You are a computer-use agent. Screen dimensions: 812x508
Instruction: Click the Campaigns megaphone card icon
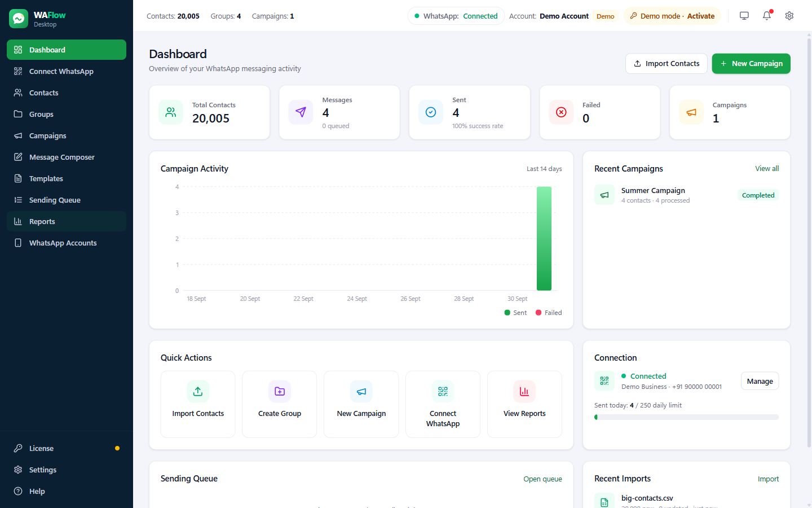click(691, 112)
